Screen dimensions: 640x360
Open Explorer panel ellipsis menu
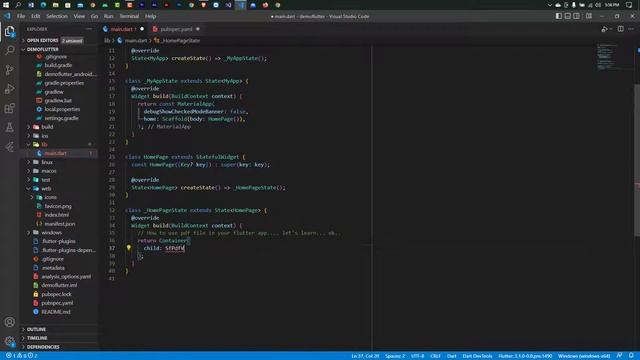pos(89,29)
